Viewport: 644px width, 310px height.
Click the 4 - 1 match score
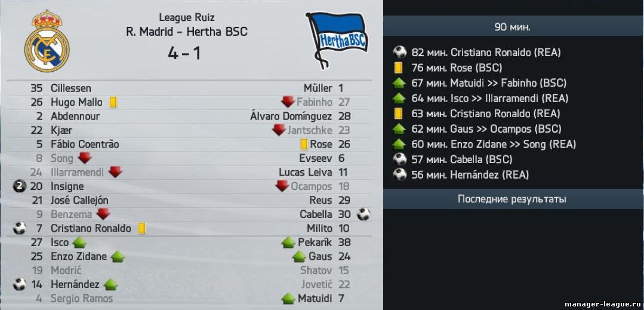click(184, 53)
